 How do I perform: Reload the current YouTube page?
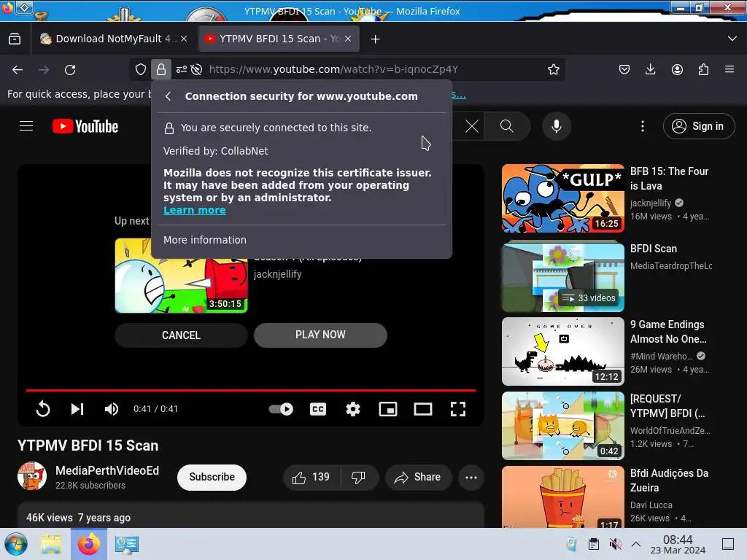[x=70, y=70]
